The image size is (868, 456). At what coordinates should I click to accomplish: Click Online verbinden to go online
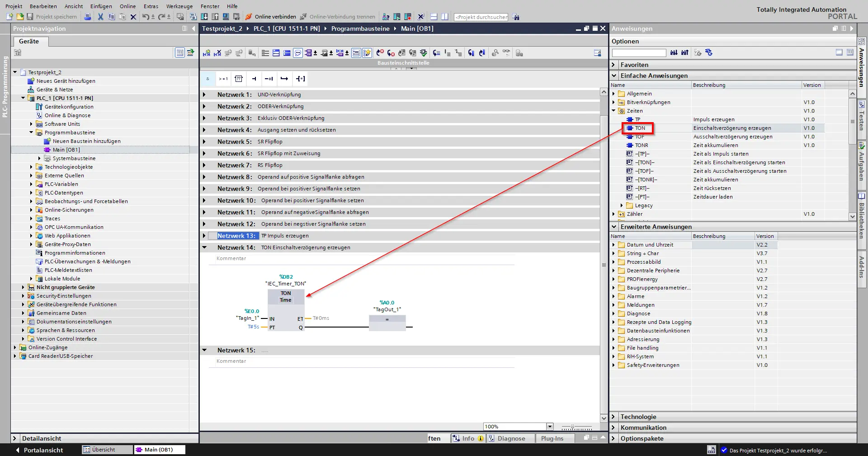[x=270, y=17]
